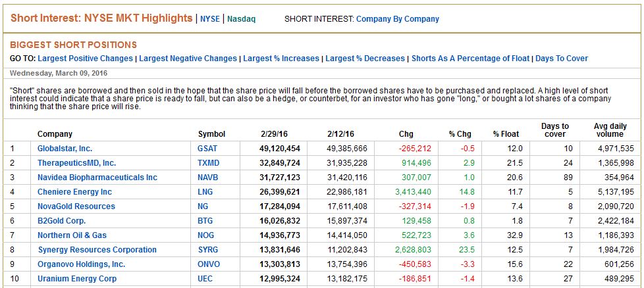This screenshot has height=288, width=644.
Task: Click the TXMD ticker symbol
Action: pos(210,163)
